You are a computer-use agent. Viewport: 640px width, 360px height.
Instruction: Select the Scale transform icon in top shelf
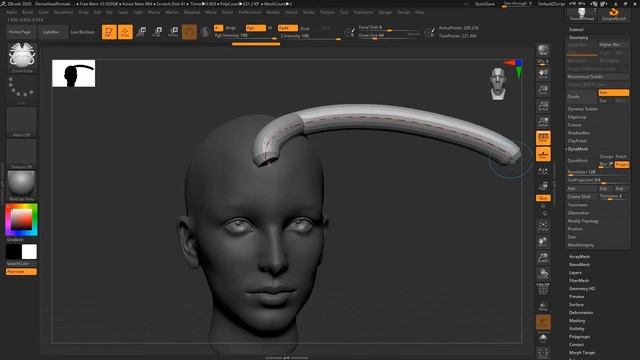157,32
